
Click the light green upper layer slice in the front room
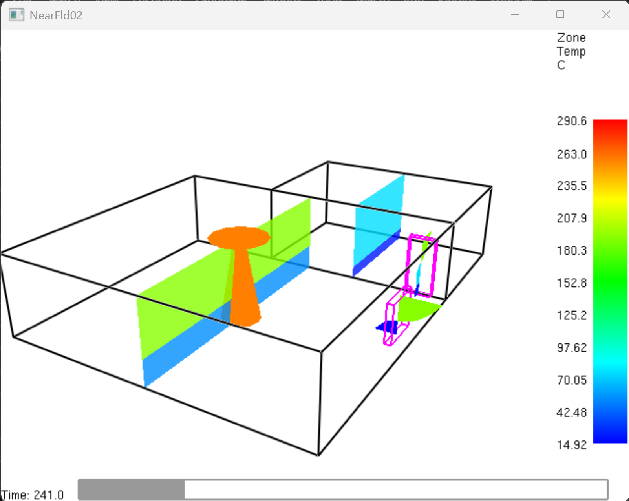pyautogui.click(x=190, y=300)
